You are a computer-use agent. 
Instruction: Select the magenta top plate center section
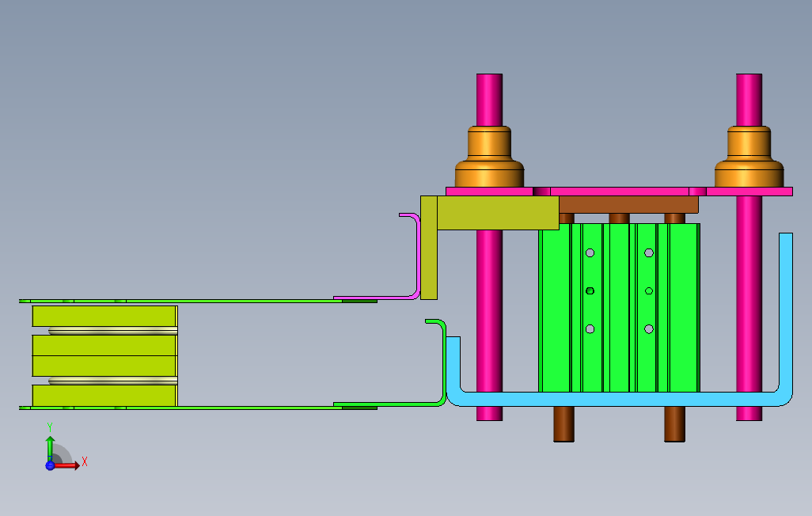(x=620, y=192)
